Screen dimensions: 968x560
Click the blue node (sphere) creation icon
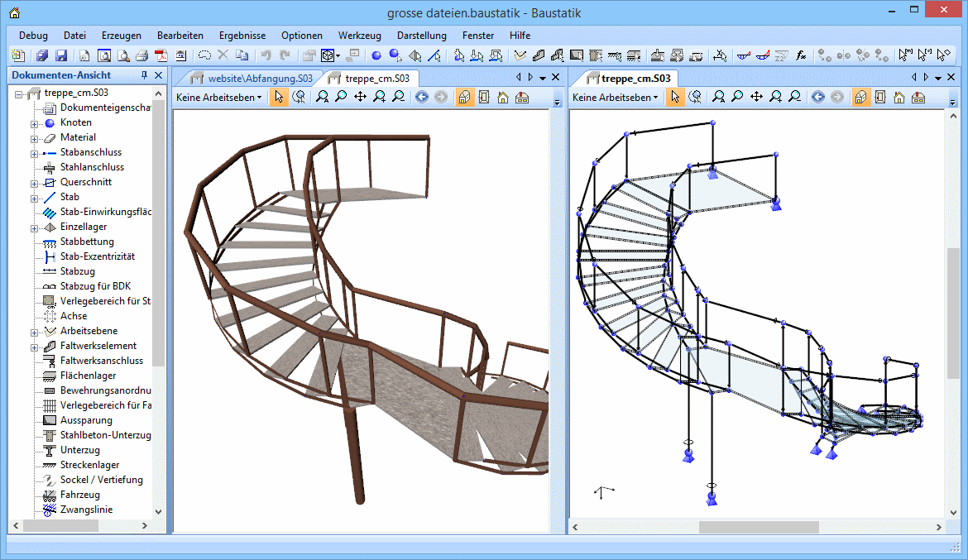(x=376, y=56)
